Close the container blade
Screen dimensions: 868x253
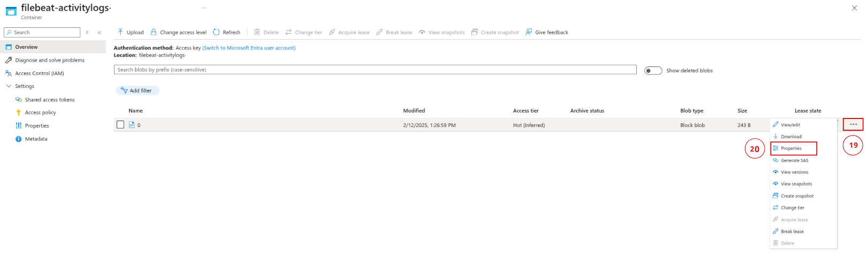pos(854,8)
